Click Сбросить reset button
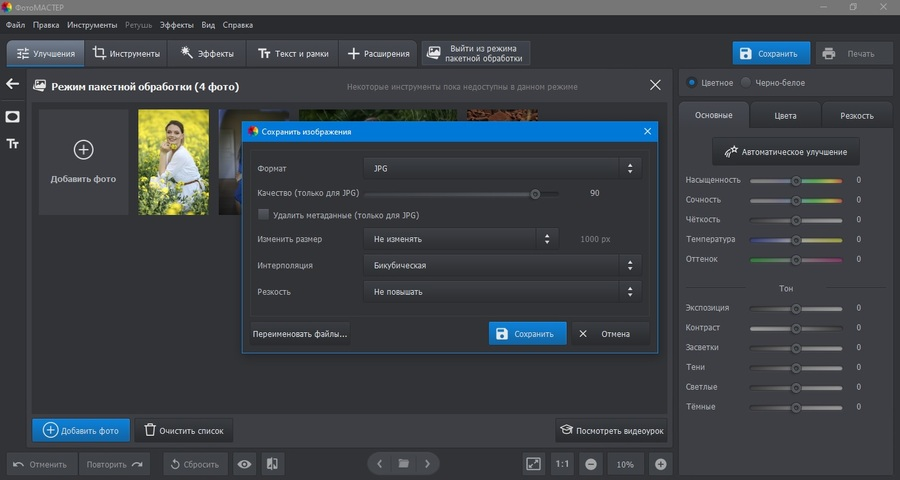Viewport: 900px width, 480px height. click(x=195, y=464)
